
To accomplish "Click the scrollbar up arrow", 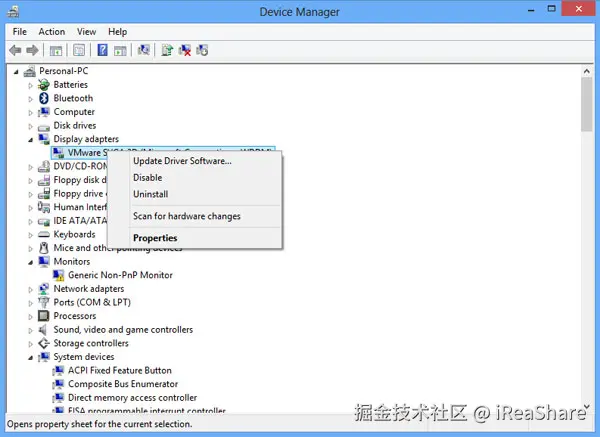I will [586, 71].
